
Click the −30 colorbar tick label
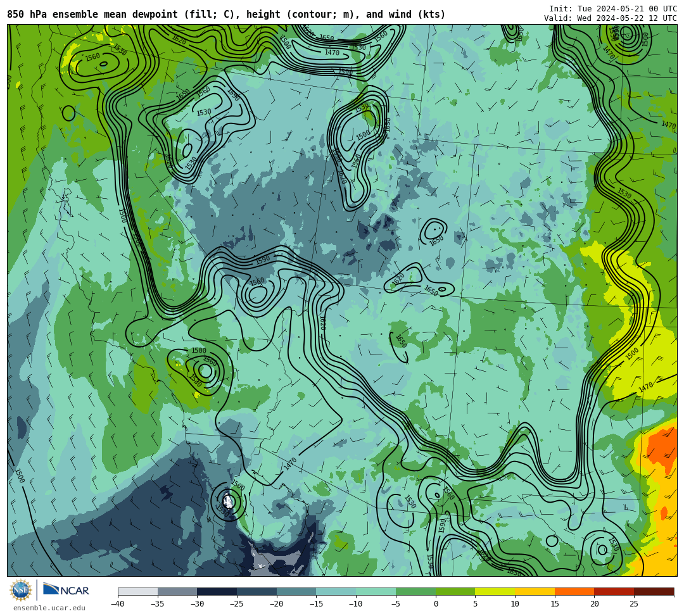click(197, 604)
